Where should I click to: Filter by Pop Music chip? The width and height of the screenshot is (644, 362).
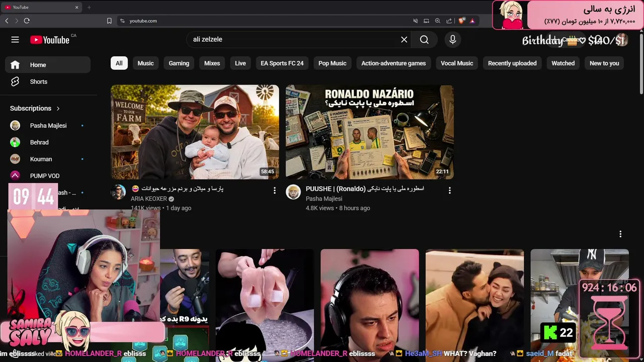click(x=333, y=63)
